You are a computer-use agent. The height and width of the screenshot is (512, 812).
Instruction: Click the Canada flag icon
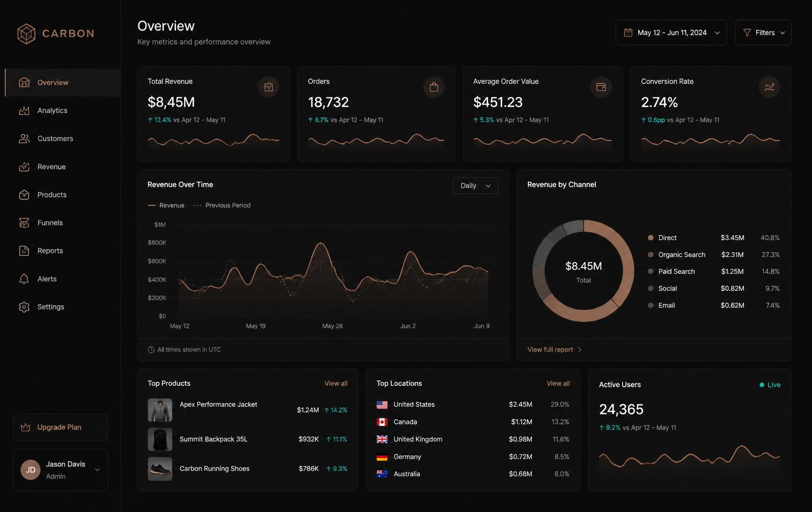coord(382,422)
